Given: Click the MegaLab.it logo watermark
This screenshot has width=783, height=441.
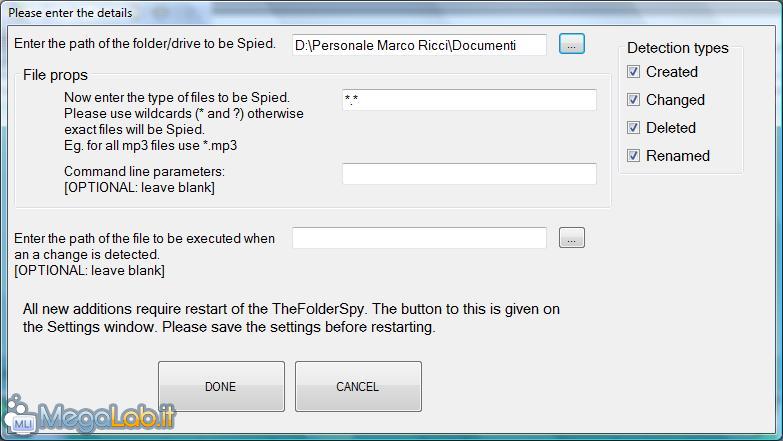Looking at the screenshot, I should click(89, 416).
